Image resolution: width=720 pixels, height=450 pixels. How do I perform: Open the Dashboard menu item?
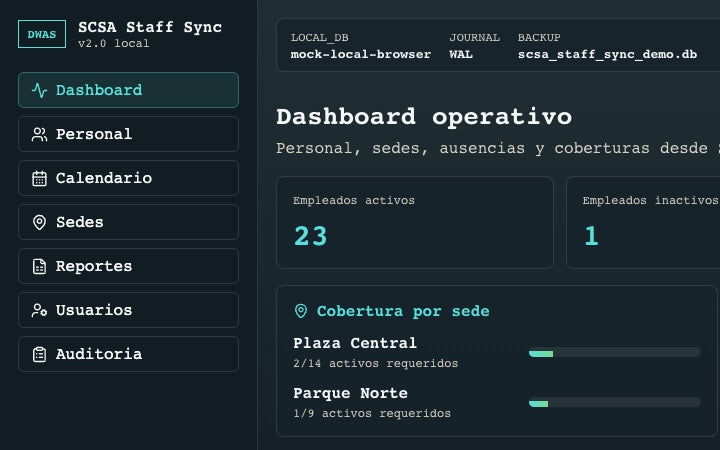(129, 90)
